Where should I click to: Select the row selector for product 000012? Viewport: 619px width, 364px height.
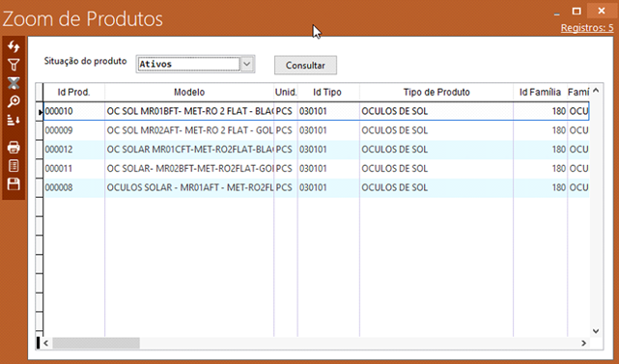point(40,150)
